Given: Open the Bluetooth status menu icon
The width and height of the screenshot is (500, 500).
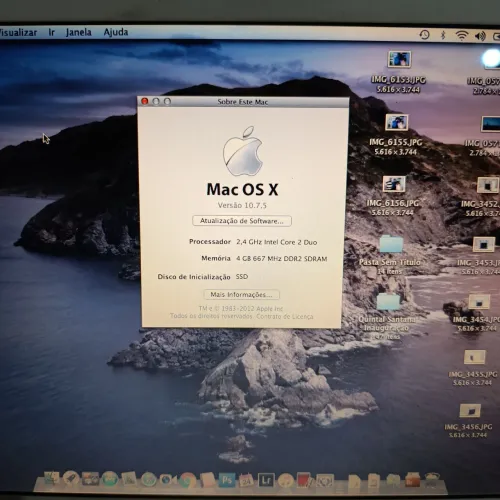Looking at the screenshot, I should pos(443,35).
